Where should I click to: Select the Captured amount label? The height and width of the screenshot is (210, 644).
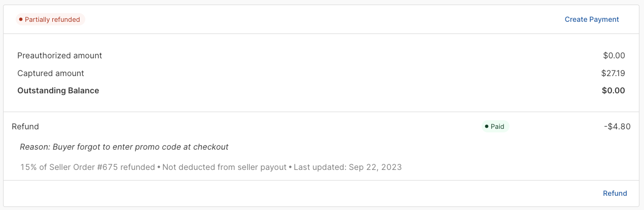click(x=51, y=73)
